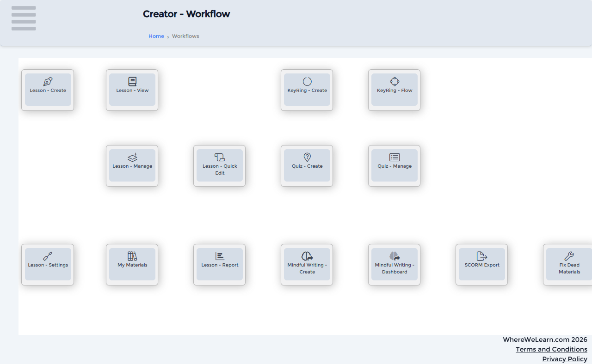592x364 pixels.
Task: Click the Workflows breadcrumb text
Action: click(185, 36)
